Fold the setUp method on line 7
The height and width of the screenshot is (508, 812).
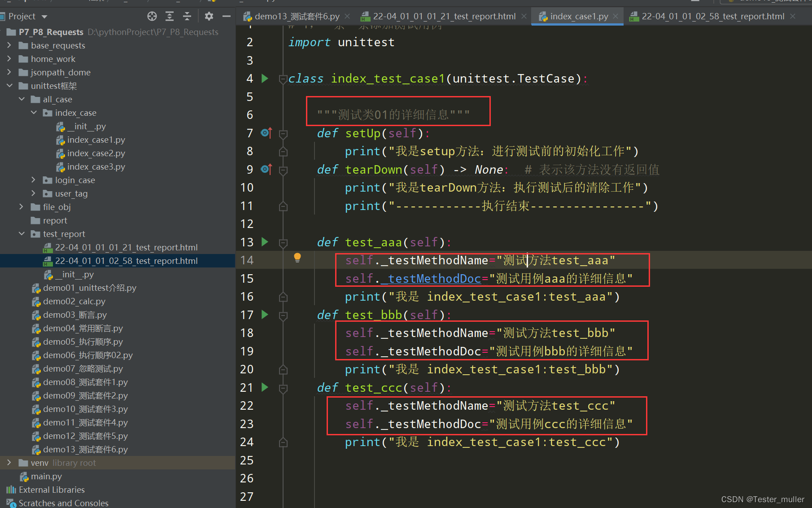click(x=283, y=134)
